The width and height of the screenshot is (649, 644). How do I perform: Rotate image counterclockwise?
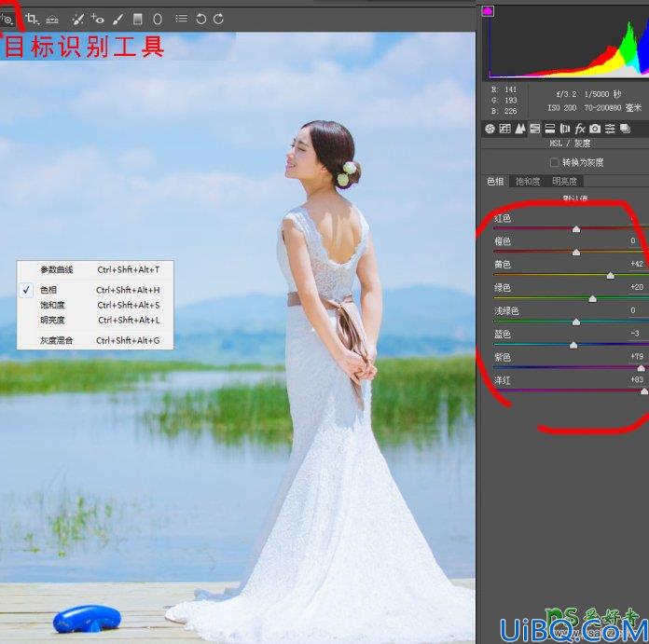pos(201,19)
